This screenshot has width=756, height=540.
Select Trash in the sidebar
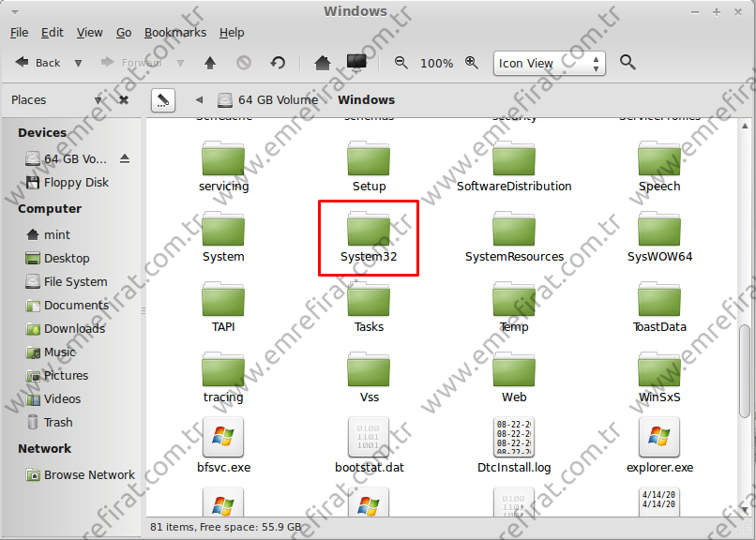58,422
